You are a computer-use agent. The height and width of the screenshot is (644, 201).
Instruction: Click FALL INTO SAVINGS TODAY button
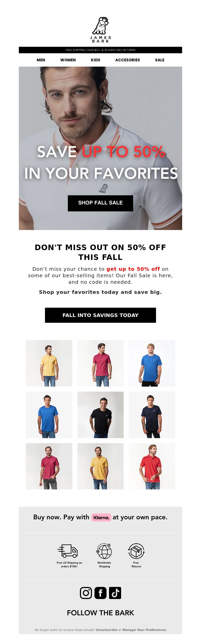(100, 315)
